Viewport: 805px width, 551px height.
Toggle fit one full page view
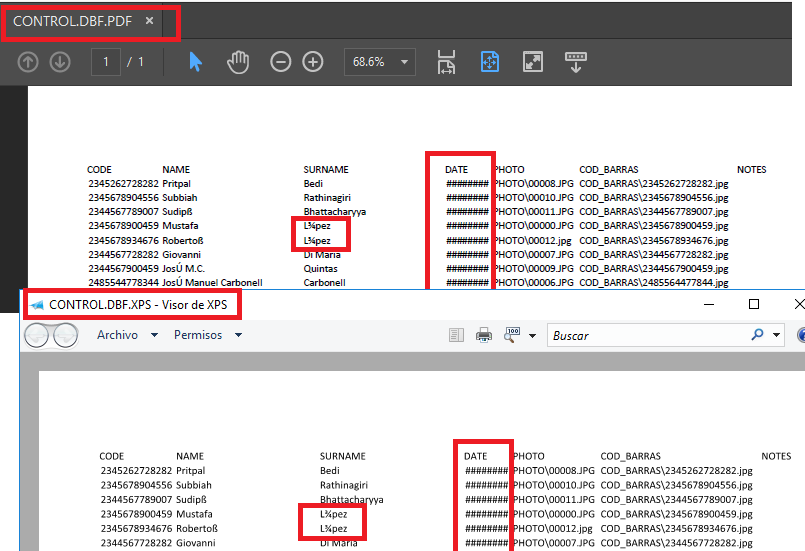(490, 62)
